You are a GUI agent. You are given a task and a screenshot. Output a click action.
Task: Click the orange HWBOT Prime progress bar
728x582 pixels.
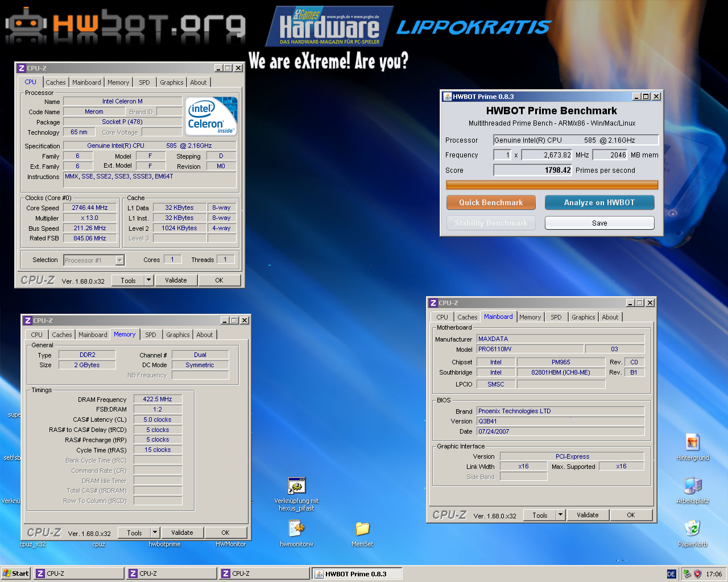552,185
